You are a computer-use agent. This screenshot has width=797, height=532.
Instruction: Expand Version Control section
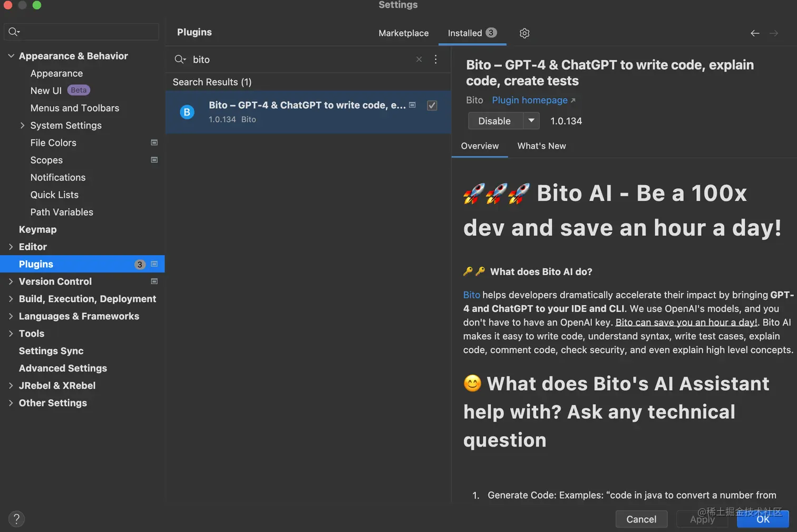pyautogui.click(x=11, y=282)
